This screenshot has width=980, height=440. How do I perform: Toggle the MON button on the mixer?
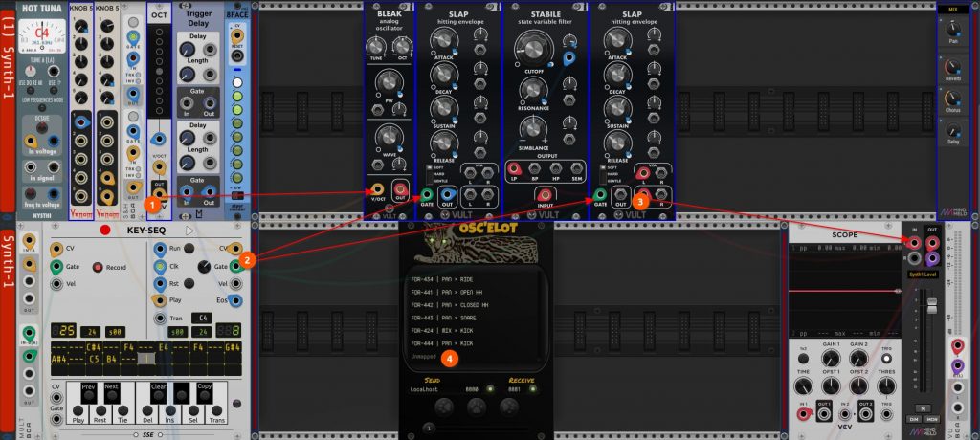(932, 419)
